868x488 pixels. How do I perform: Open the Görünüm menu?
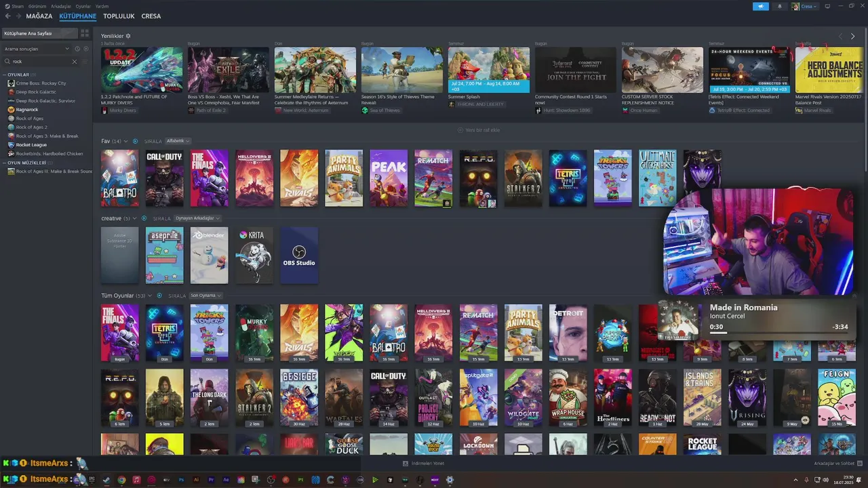(37, 6)
